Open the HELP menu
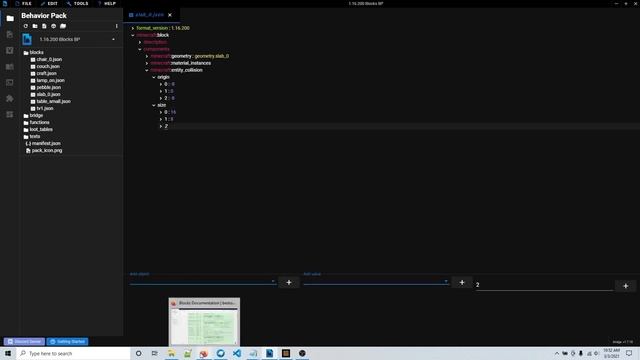This screenshot has height=360, width=640. pos(107,3)
